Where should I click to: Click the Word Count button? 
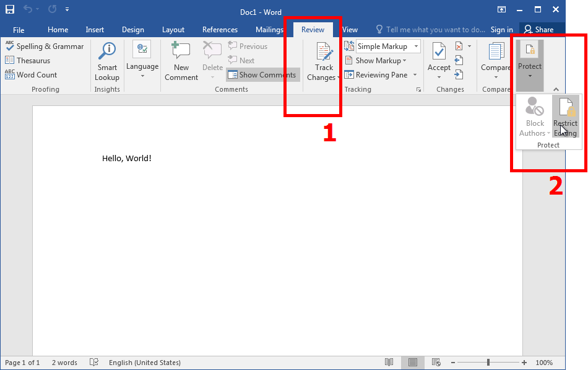point(31,75)
